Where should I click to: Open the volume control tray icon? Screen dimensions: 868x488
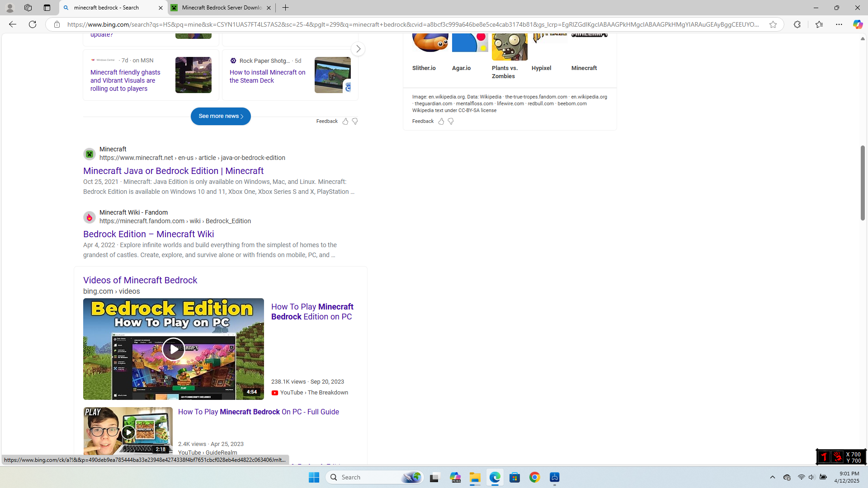(811, 477)
